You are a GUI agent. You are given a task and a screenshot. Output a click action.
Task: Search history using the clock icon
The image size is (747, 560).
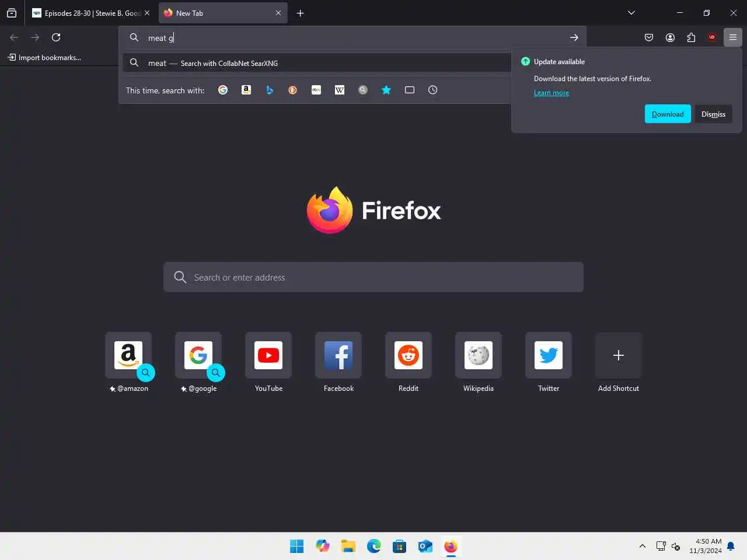[x=433, y=90]
